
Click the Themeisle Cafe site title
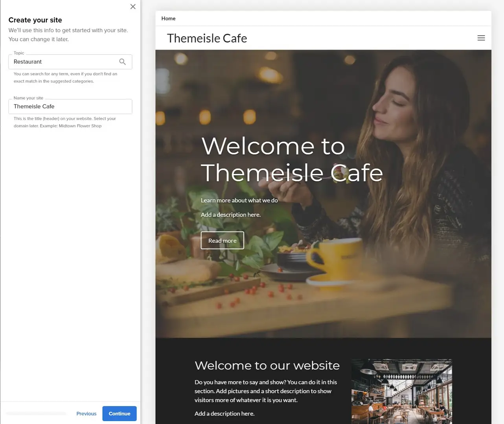click(x=207, y=38)
